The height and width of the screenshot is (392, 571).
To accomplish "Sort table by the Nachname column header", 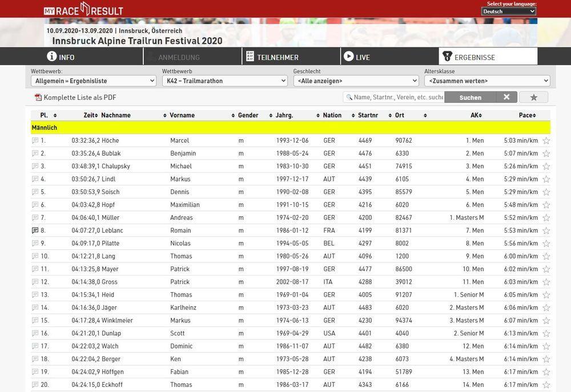I will 116,115.
